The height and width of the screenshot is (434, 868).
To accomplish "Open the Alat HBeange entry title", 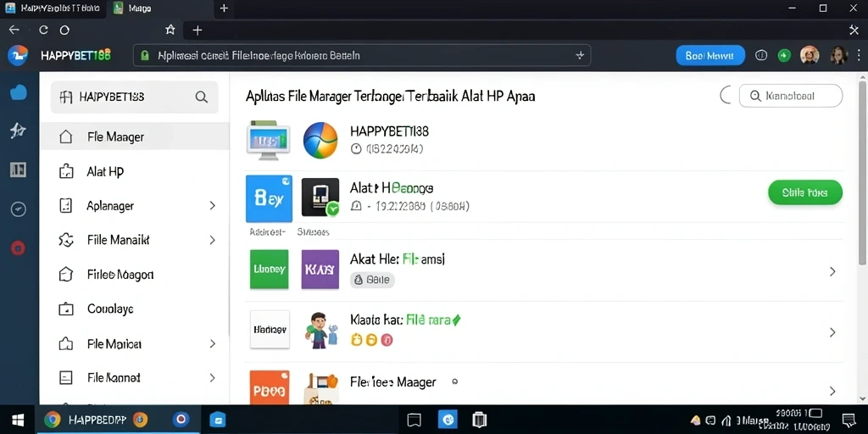I will pyautogui.click(x=392, y=188).
